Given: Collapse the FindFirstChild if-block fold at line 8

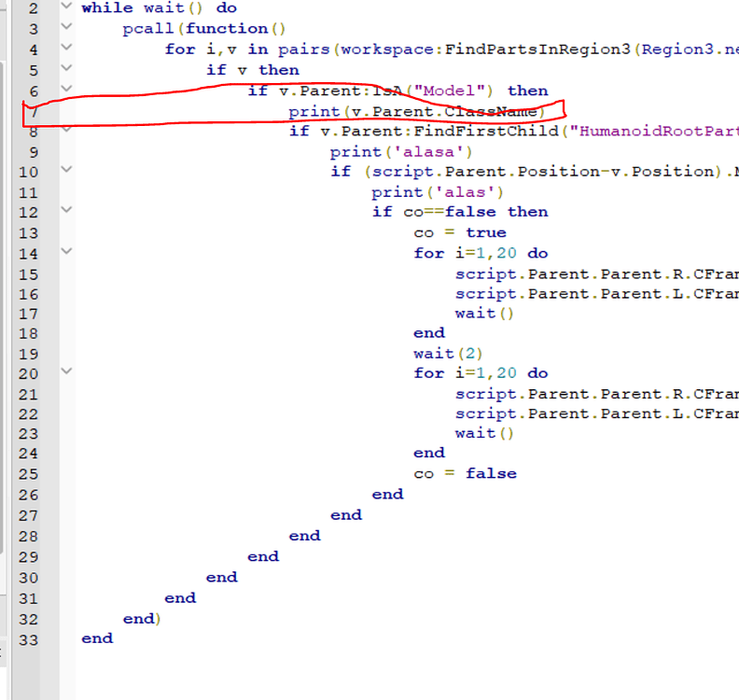Looking at the screenshot, I should pos(67,129).
